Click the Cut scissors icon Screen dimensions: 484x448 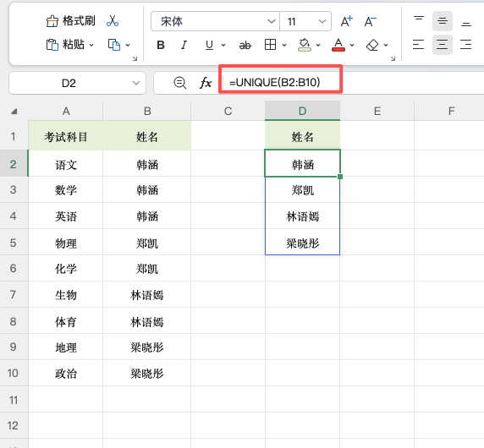[113, 21]
